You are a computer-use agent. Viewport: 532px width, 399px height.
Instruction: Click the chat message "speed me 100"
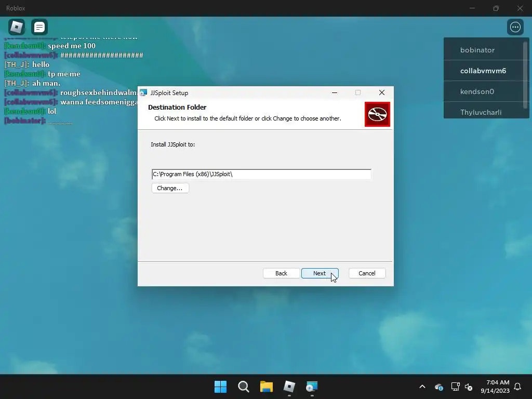(72, 46)
